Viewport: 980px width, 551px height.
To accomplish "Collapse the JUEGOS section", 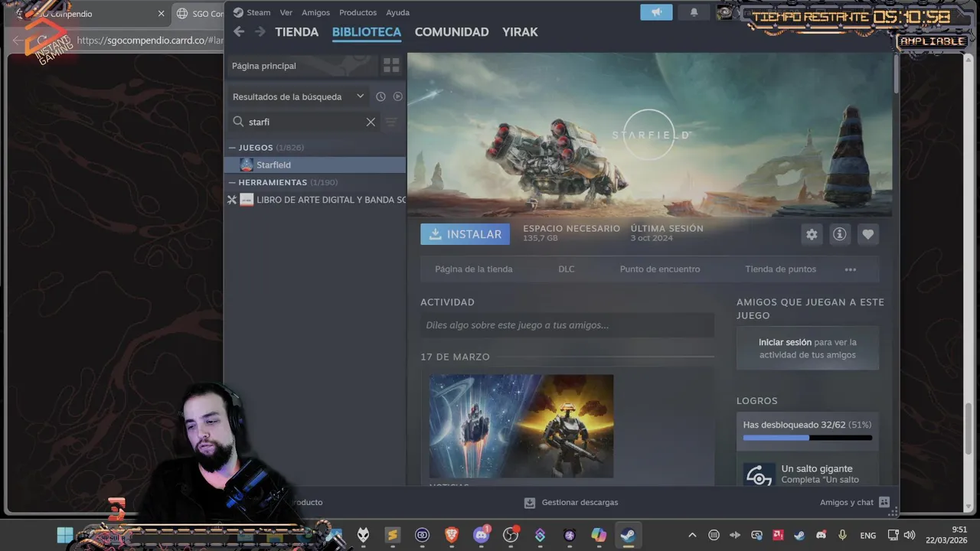I will (232, 147).
